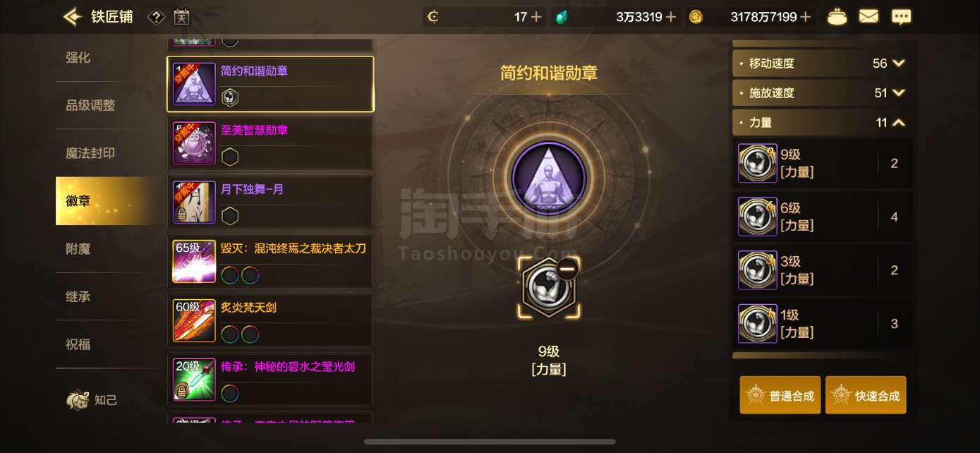980x453 pixels.
Task: Click the 普通合成 button
Action: [x=780, y=395]
